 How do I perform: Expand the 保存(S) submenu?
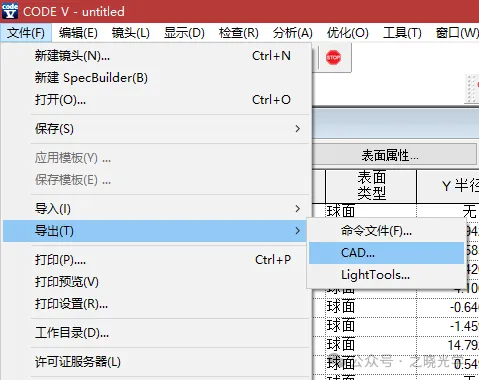(156, 129)
